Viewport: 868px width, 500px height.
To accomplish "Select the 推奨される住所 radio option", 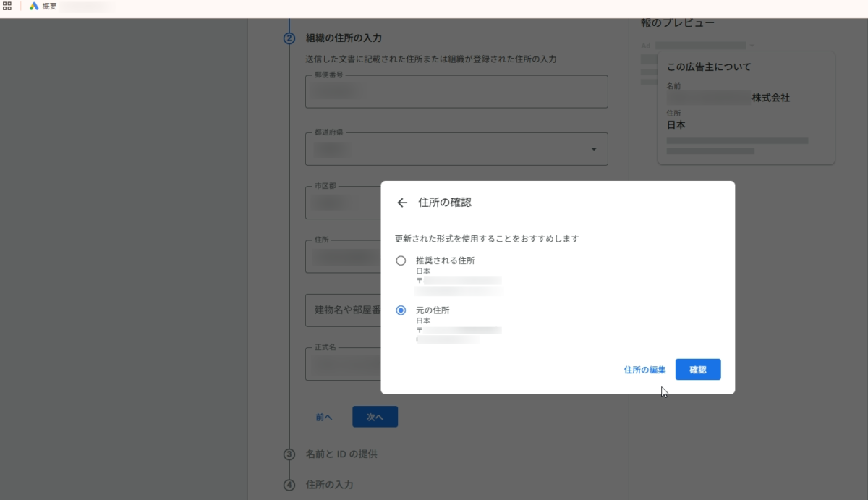I will (401, 260).
